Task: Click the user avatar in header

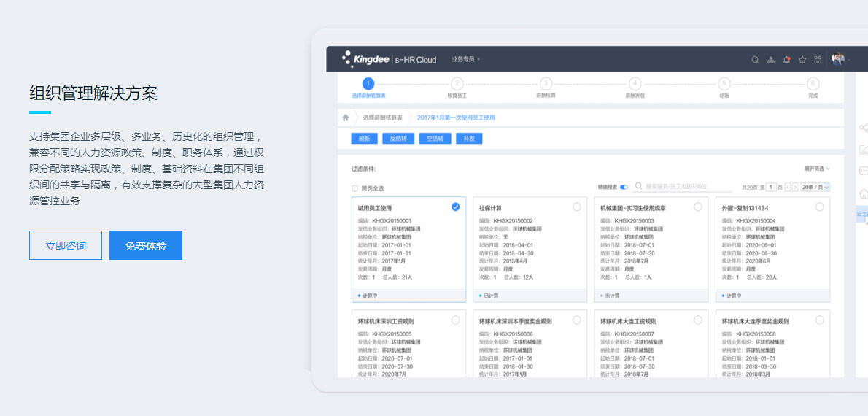Action: coord(837,59)
